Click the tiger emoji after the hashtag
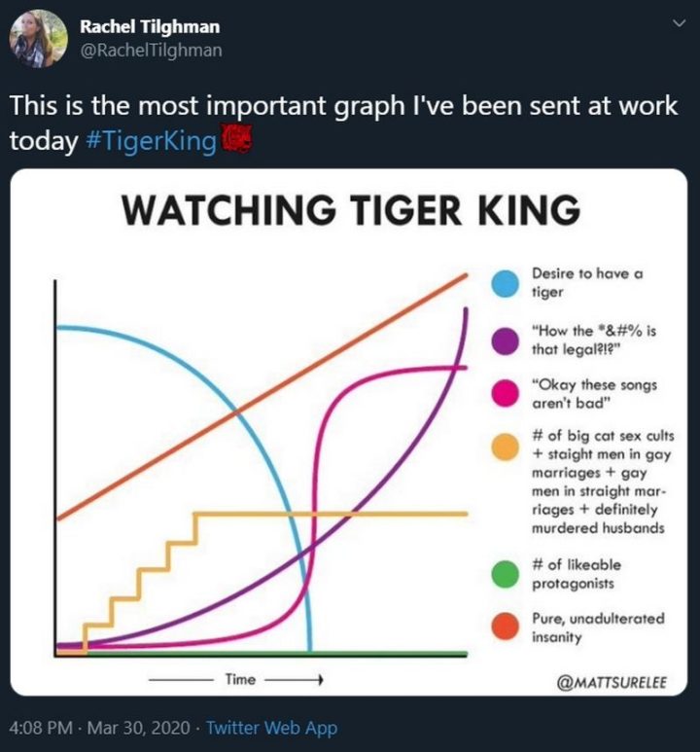 coord(237,141)
